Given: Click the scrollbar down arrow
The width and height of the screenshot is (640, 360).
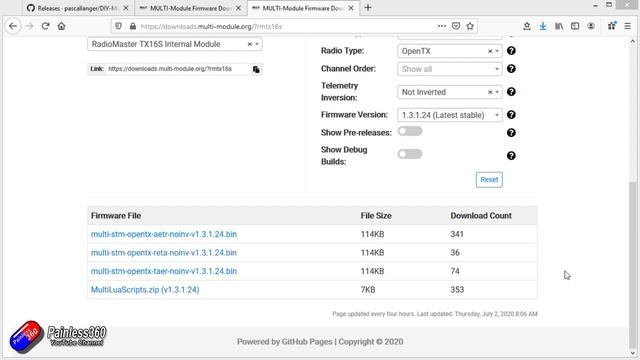Looking at the screenshot, I should pos(633,353).
